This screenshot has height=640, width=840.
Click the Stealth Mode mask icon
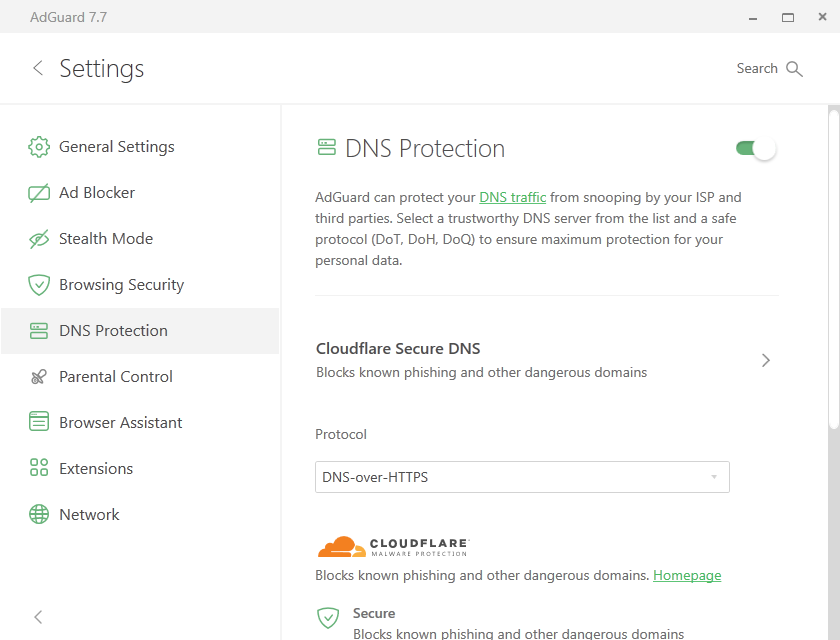[x=38, y=238]
